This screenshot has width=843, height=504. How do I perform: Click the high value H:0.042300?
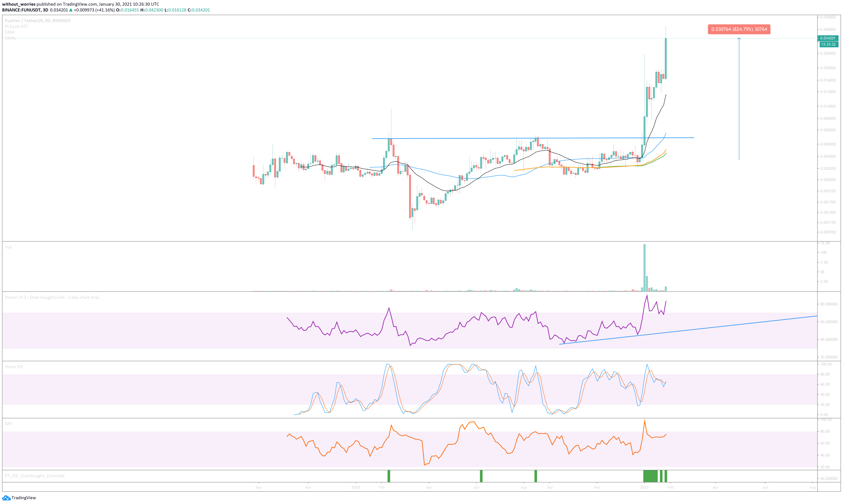152,10
